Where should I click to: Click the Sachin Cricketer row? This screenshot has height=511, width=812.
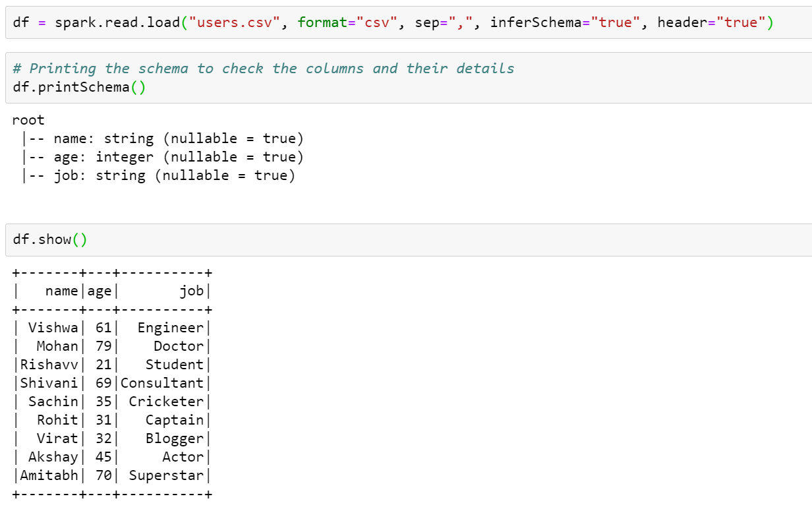coord(112,402)
